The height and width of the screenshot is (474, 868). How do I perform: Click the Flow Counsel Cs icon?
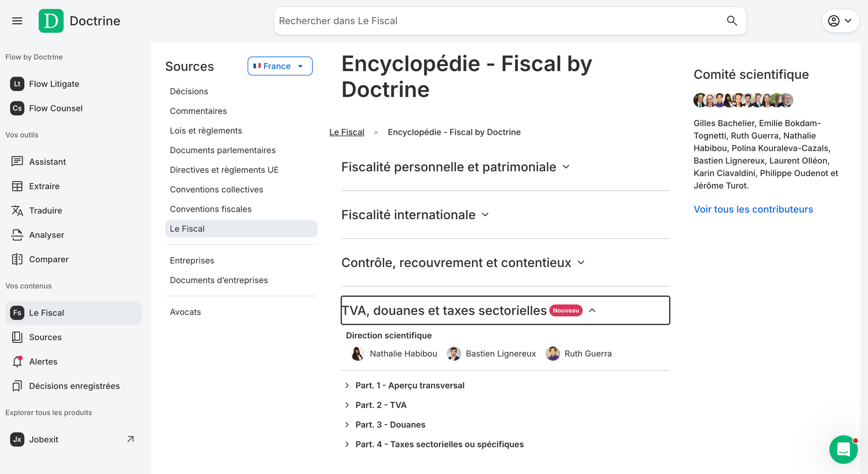click(x=17, y=108)
